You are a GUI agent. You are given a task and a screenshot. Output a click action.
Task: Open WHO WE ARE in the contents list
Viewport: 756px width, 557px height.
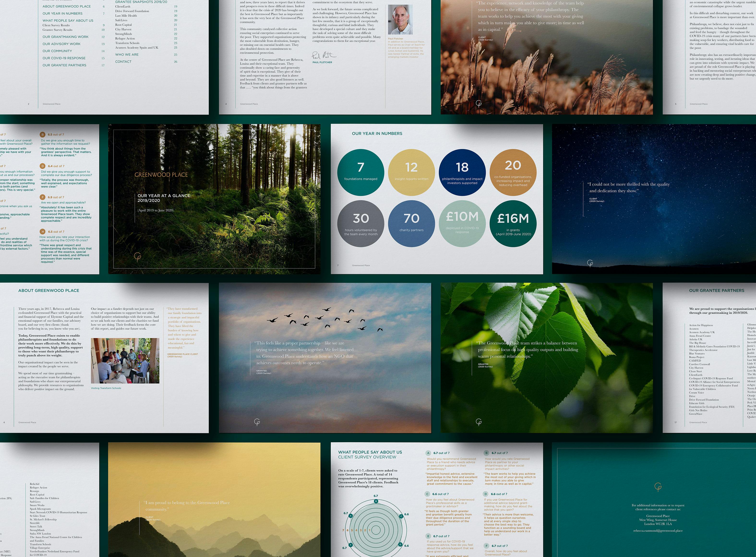tap(127, 55)
